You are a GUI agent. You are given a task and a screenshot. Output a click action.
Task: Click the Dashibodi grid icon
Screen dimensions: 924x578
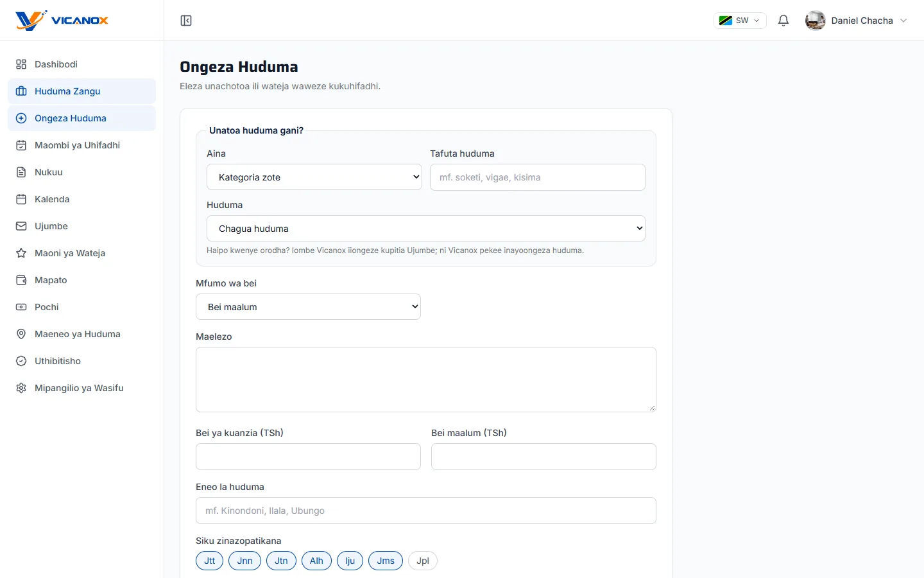tap(21, 64)
